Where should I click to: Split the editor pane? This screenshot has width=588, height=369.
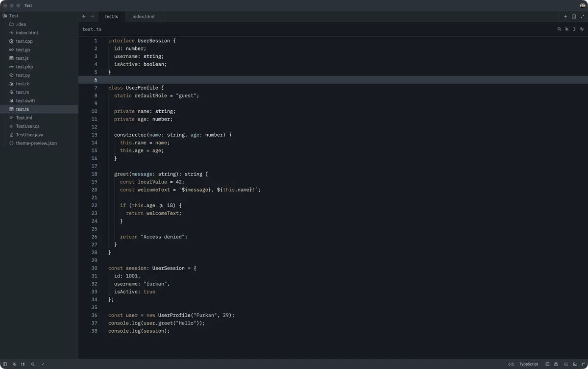574,17
